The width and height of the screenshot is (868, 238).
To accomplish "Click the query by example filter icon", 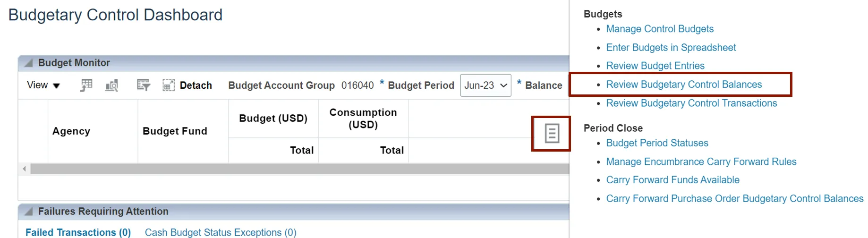I will [143, 85].
